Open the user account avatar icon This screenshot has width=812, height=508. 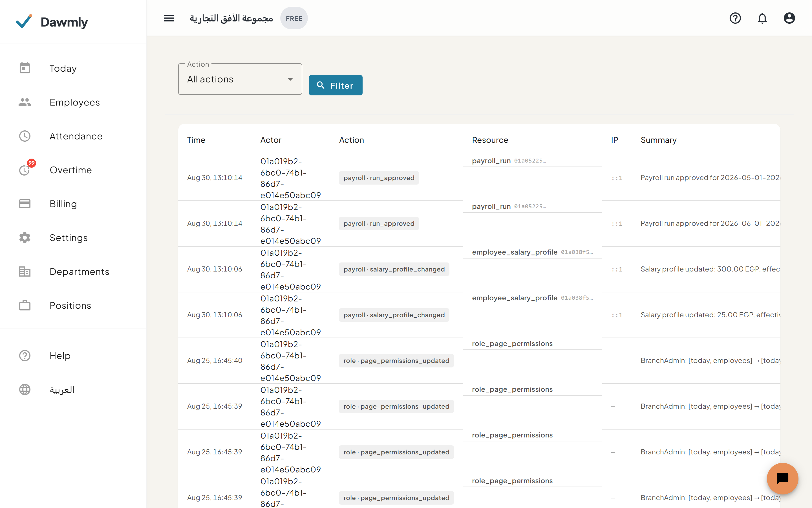tap(789, 18)
